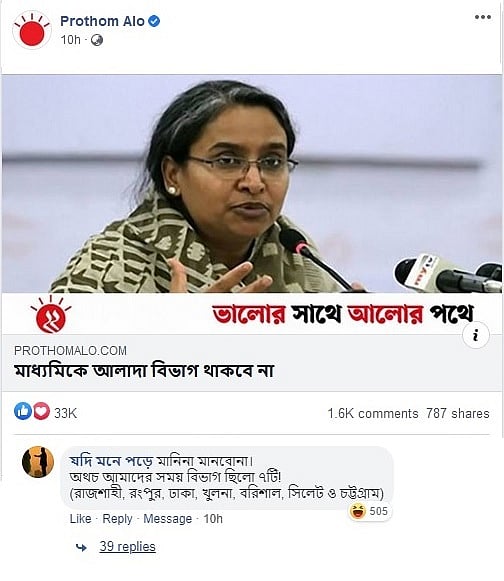Open the 1.6K comments list
The image size is (504, 581).
373,413
